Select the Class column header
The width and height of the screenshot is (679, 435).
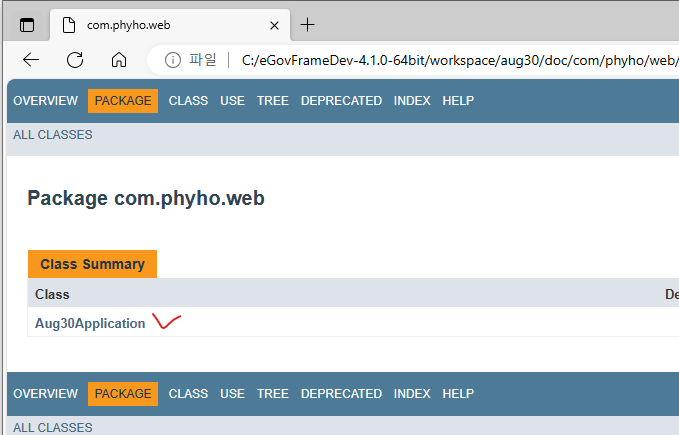[52, 294]
